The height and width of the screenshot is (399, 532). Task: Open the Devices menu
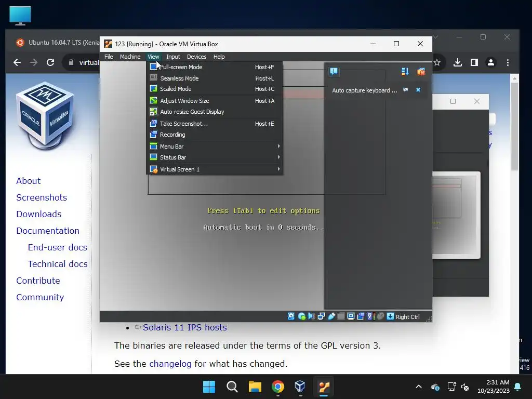(196, 57)
